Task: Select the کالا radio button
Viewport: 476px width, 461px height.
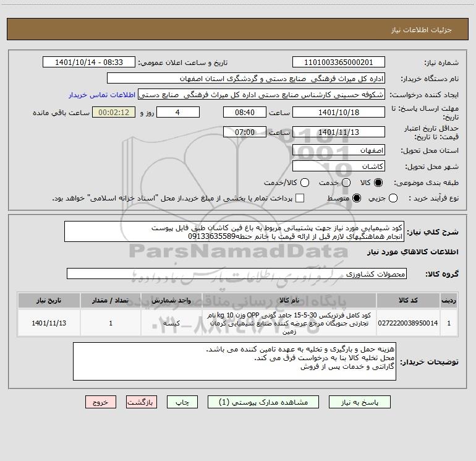Action: [x=378, y=183]
